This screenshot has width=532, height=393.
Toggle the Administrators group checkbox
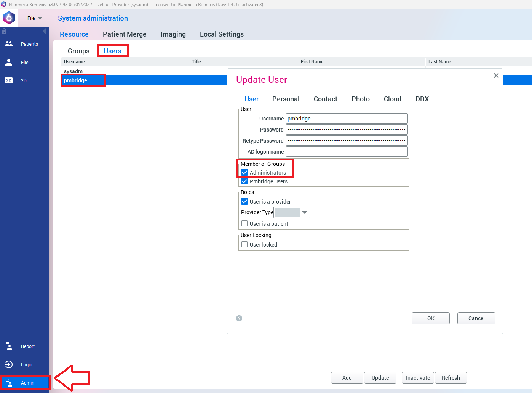[x=244, y=173]
